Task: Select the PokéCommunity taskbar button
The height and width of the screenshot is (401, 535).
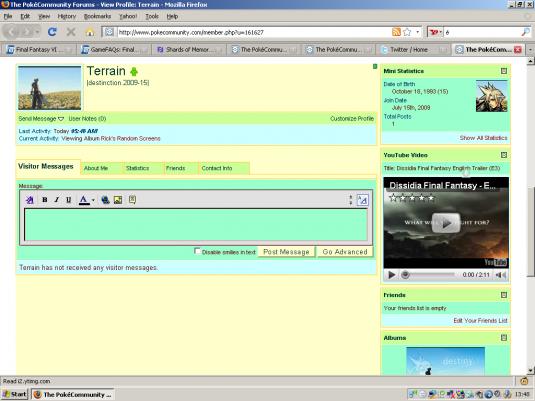Action: point(73,395)
